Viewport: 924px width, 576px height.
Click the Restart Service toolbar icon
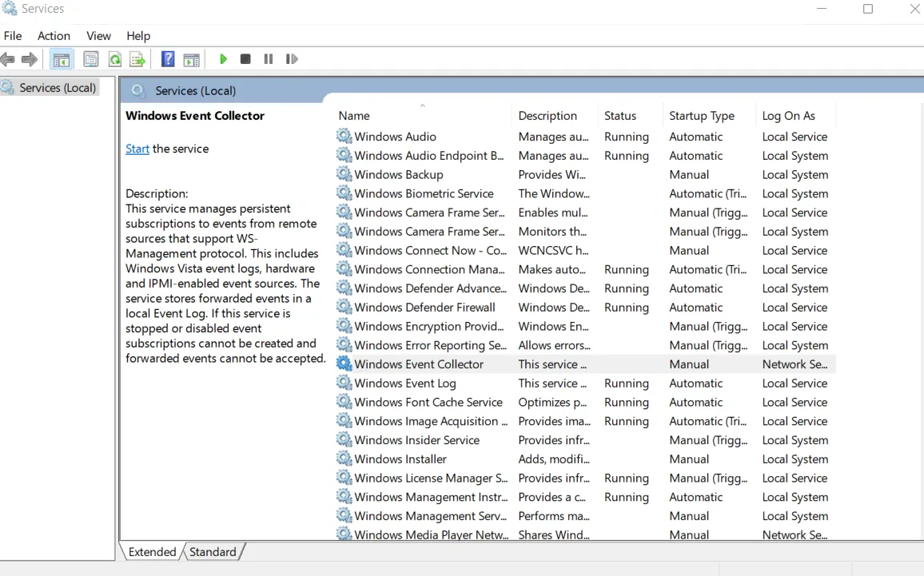pyautogui.click(x=292, y=59)
